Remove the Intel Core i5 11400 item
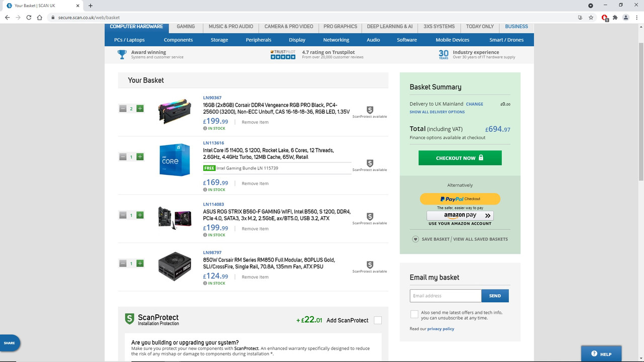Viewport: 644px width, 362px height. 255,184
